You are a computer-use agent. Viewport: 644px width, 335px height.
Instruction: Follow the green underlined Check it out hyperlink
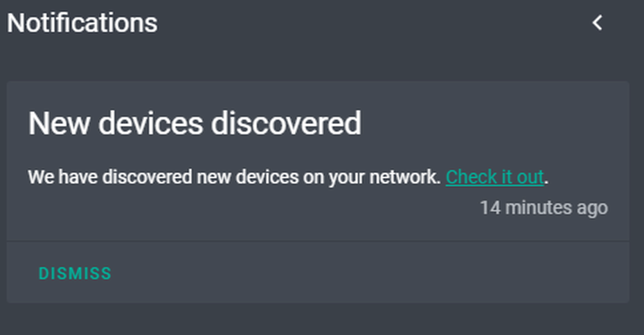(495, 177)
